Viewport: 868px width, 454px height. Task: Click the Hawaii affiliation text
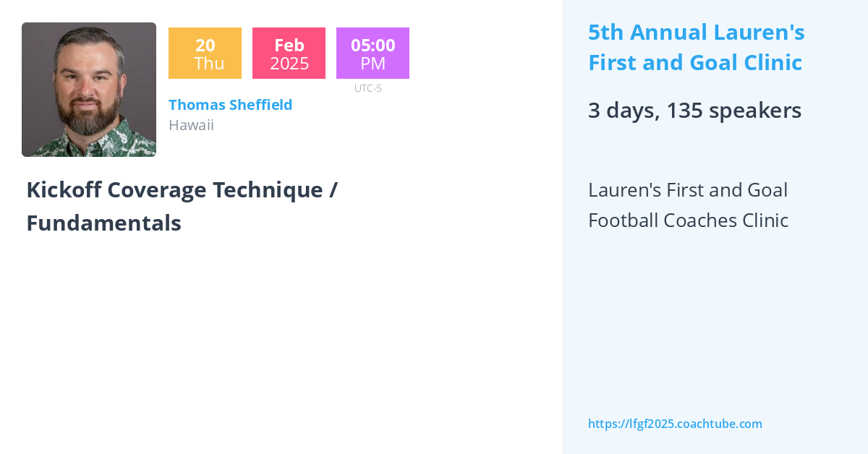[191, 125]
